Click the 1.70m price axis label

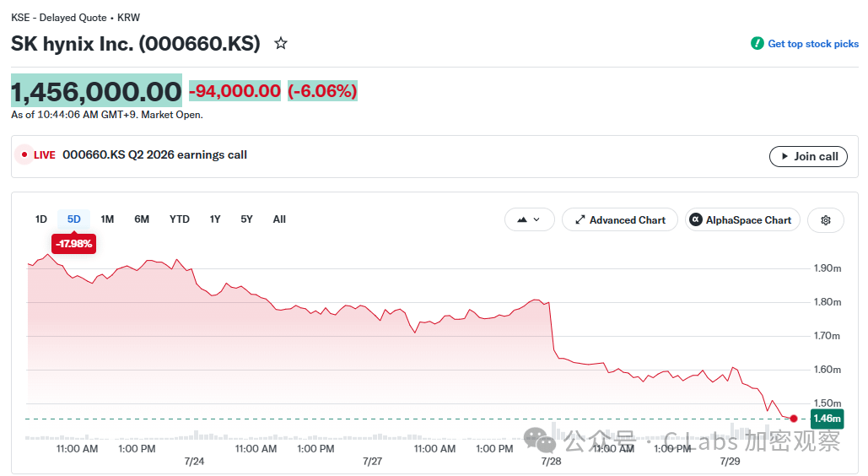click(x=827, y=336)
